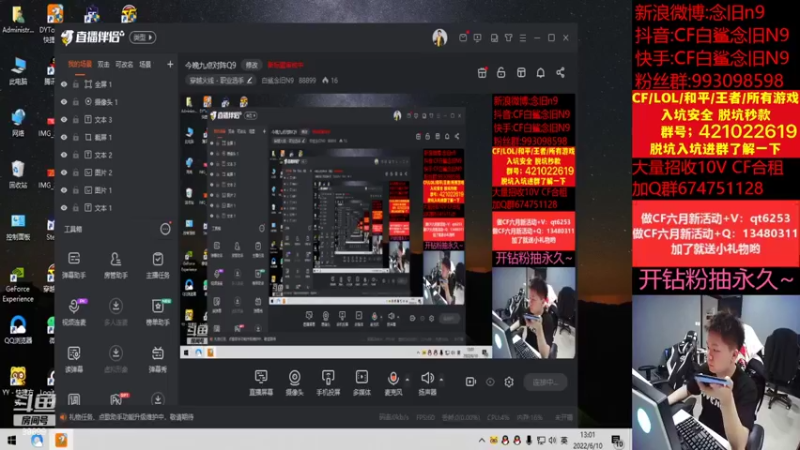Open the 房管助手 room manager tool
This screenshot has width=800, height=450.
[x=116, y=265]
